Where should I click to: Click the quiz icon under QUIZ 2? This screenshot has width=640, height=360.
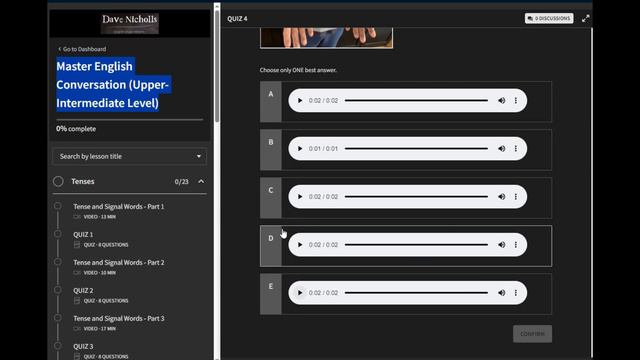(77, 300)
